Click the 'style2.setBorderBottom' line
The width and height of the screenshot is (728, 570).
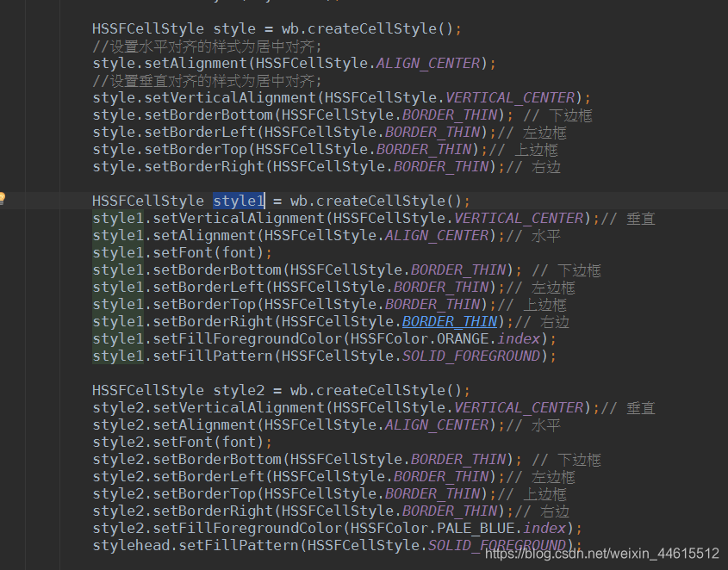(x=346, y=459)
